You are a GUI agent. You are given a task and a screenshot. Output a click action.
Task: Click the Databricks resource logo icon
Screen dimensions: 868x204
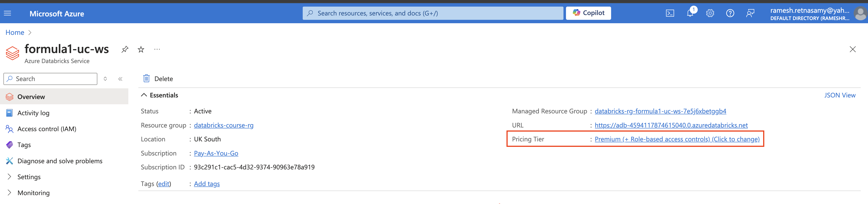(x=13, y=53)
